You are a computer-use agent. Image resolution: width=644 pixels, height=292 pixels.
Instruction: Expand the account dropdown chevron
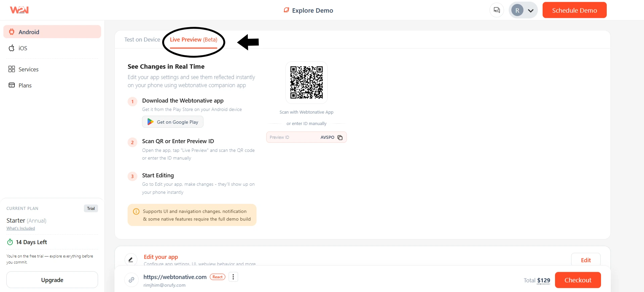point(531,10)
